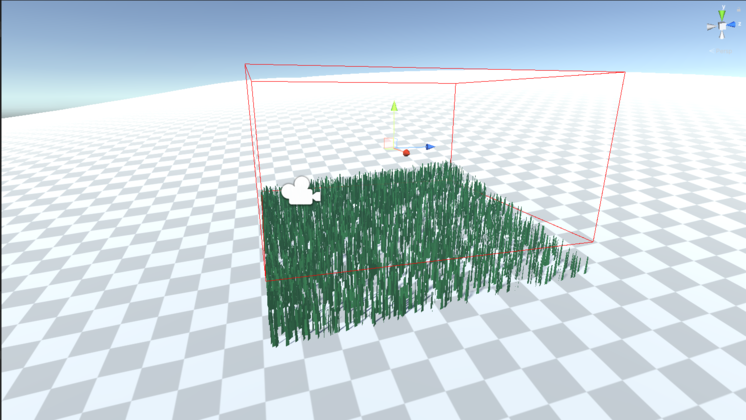
Task: Click the y label on orientation gizmo
Action: point(723,6)
